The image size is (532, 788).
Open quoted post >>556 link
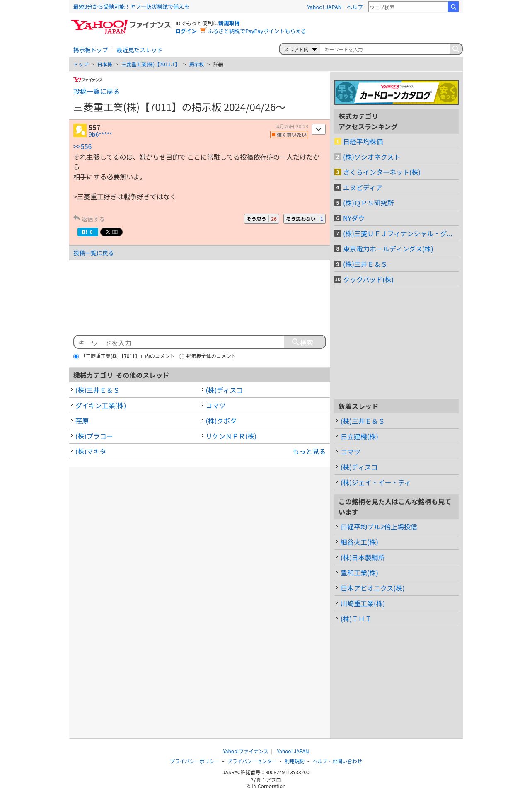coord(82,147)
